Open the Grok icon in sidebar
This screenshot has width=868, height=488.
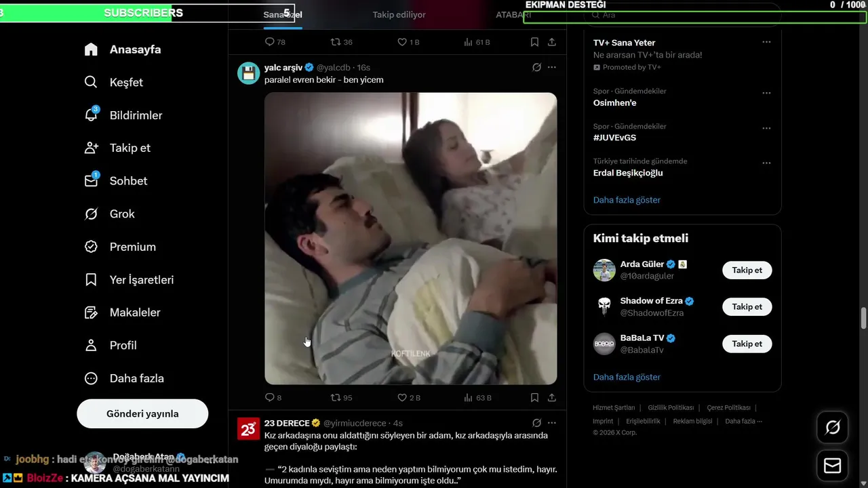91,213
